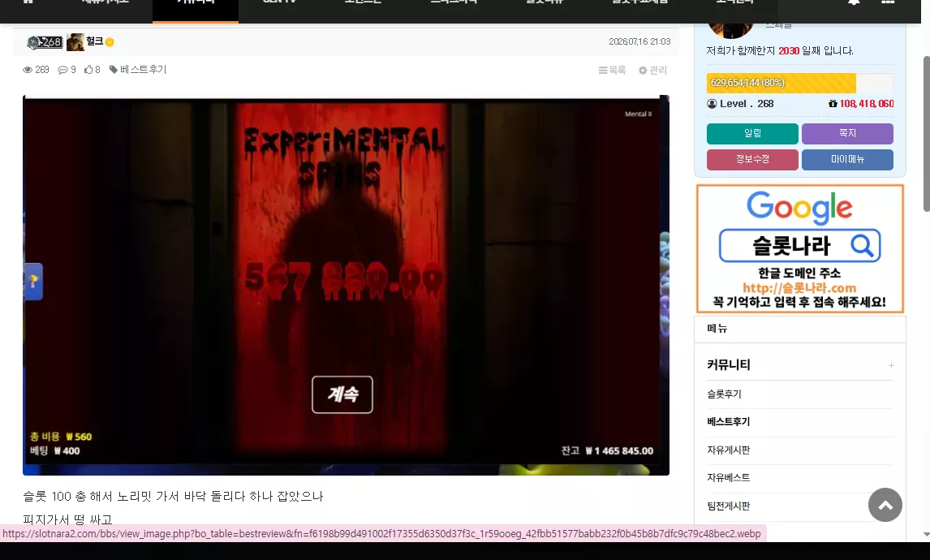Click the user icon beside Level 268

(712, 104)
